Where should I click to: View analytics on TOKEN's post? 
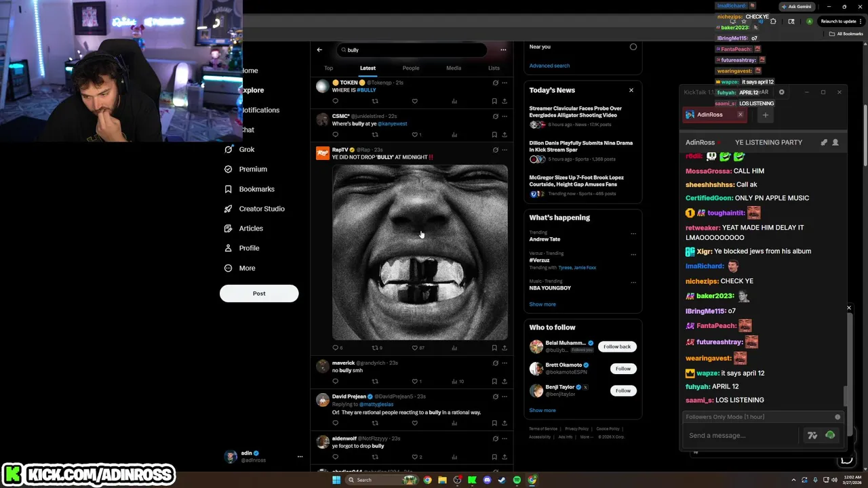click(454, 101)
